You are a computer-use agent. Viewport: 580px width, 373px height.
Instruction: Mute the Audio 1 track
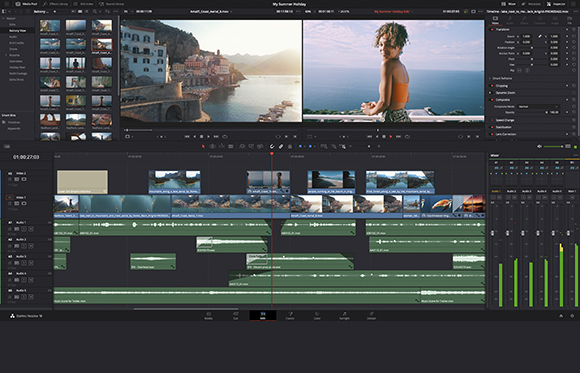[31, 229]
